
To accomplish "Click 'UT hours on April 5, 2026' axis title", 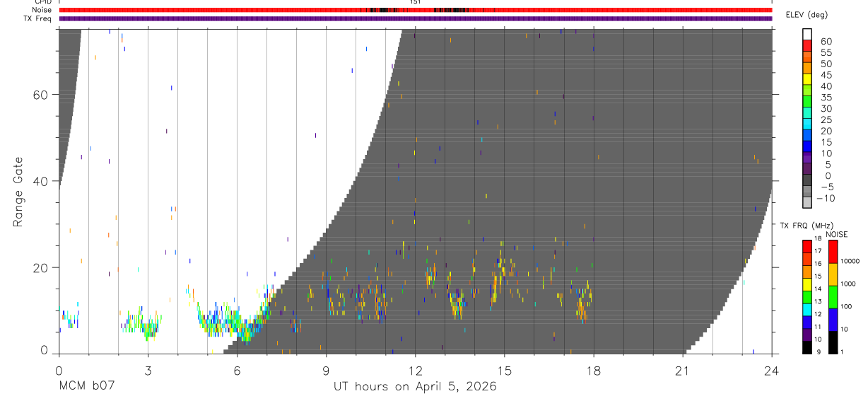I will pyautogui.click(x=416, y=387).
